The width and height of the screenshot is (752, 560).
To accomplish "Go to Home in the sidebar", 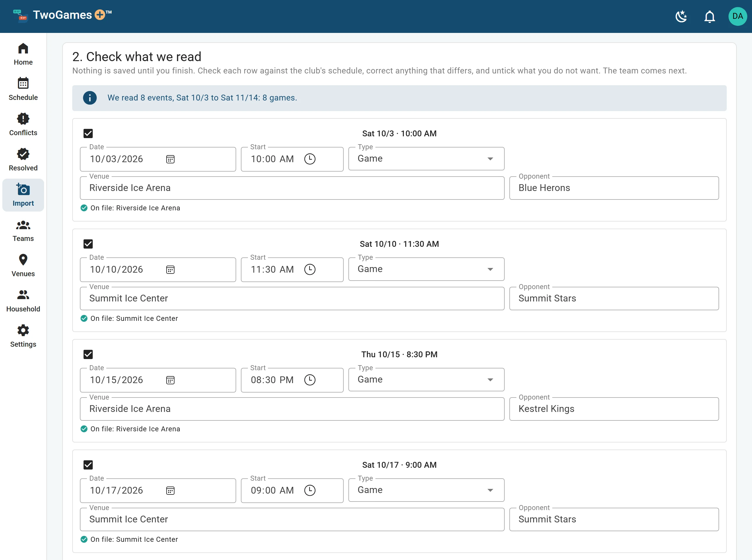I will tap(23, 54).
